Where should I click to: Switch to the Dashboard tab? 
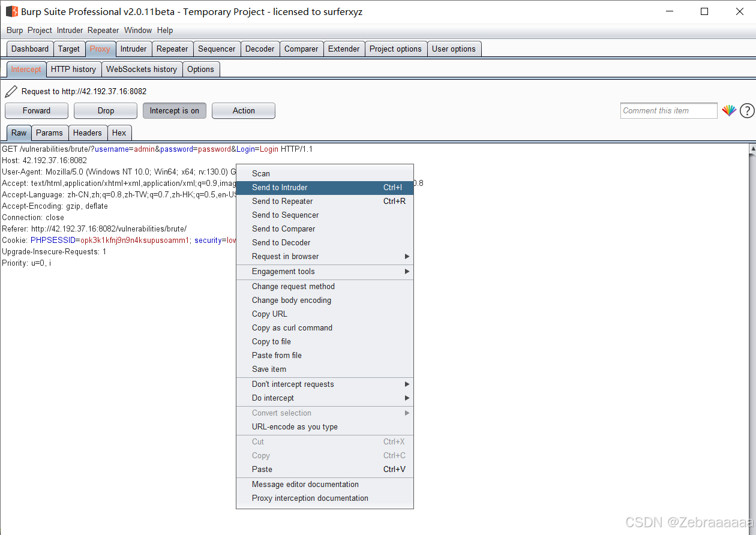click(x=30, y=49)
